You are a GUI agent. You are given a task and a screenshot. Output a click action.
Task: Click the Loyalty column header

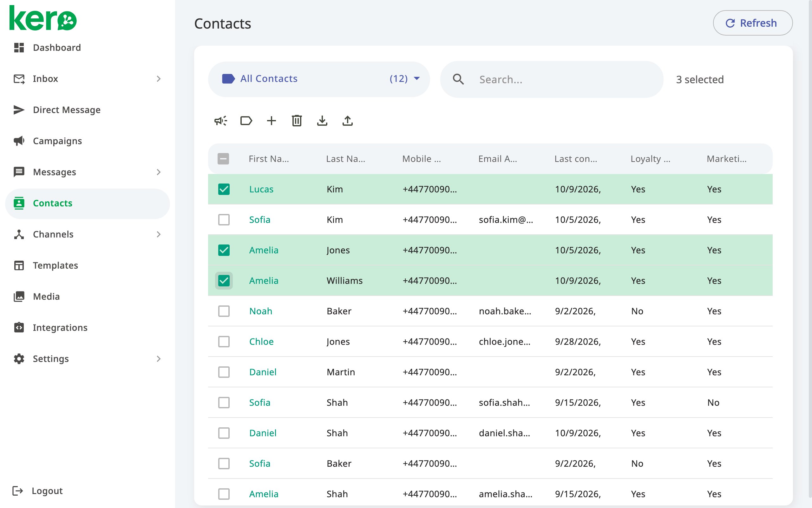pyautogui.click(x=650, y=158)
